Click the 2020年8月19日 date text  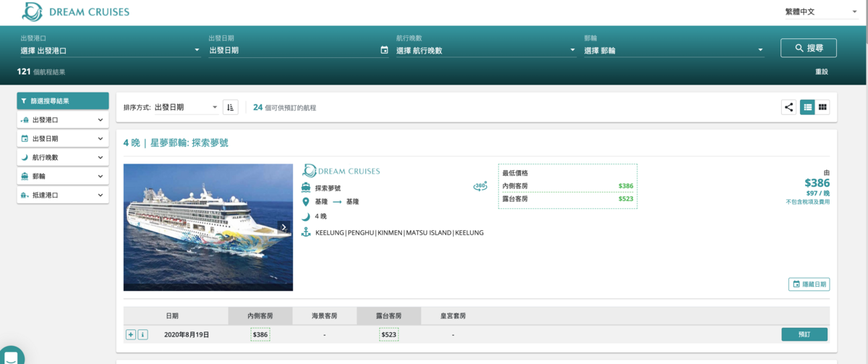pos(187,334)
